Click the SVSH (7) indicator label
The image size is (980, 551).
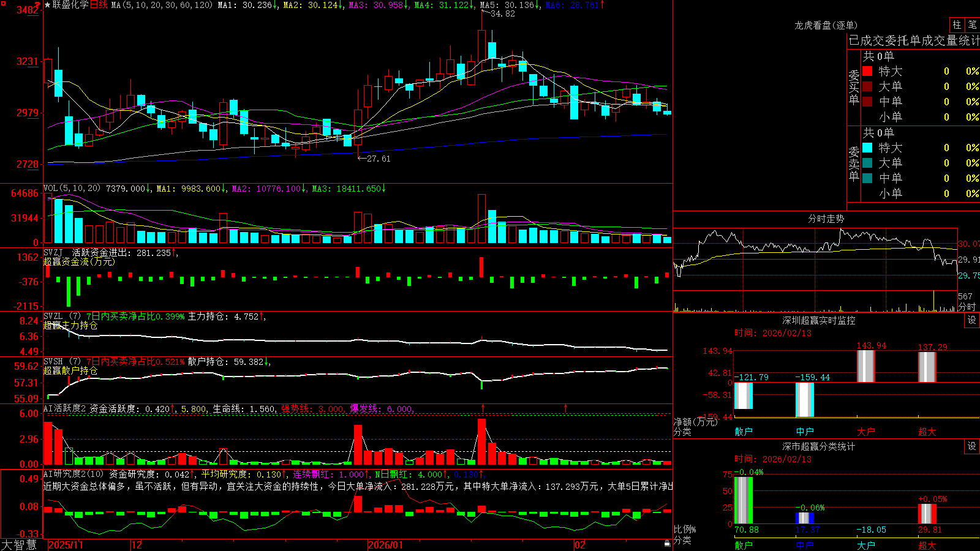(62, 362)
